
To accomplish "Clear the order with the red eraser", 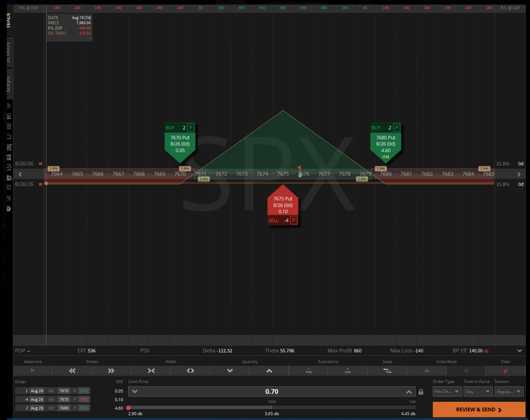I will [506, 371].
